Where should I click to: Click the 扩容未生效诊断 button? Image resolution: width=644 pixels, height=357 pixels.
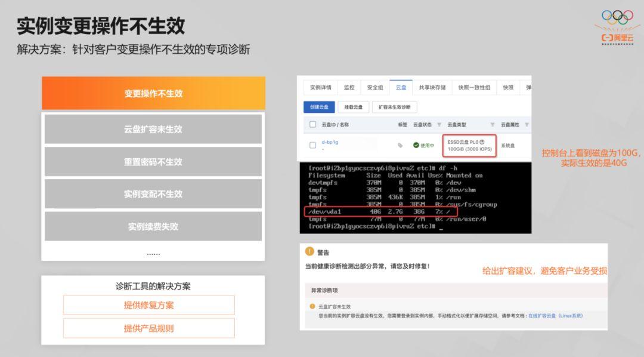(395, 107)
